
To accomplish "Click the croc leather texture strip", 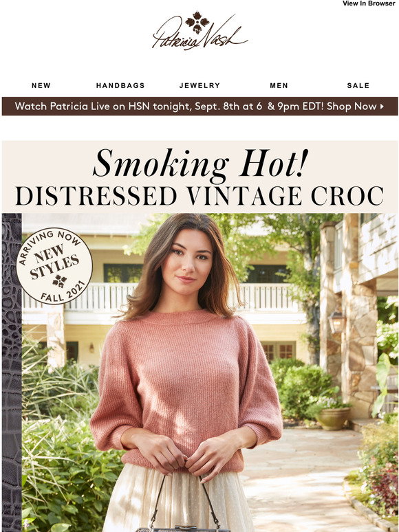I will (x=12, y=373).
